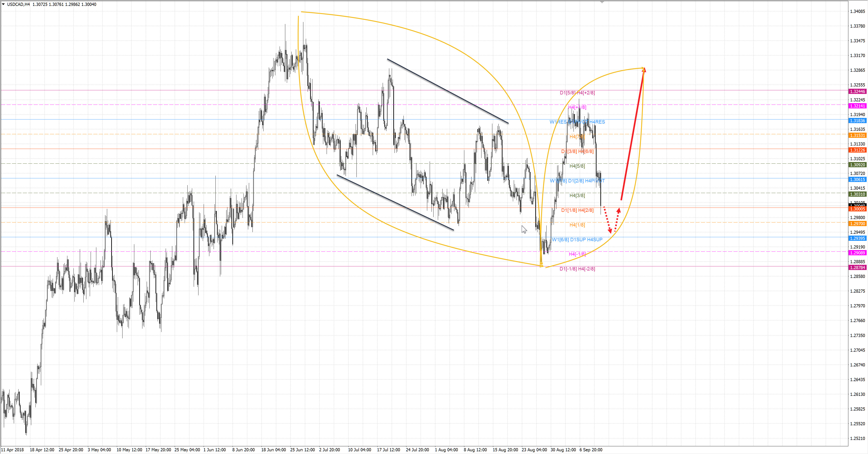Click the 1.34085 value on price scale
The image size is (868, 454).
(x=857, y=12)
